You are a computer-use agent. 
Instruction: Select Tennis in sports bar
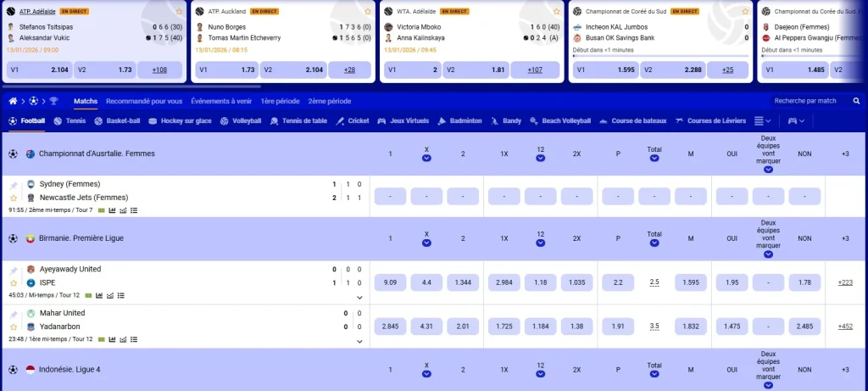point(70,120)
